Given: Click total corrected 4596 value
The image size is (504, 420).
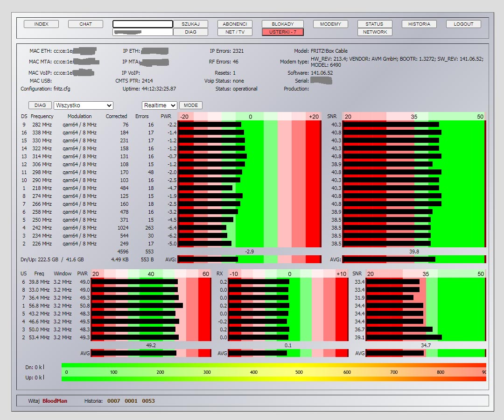Looking at the screenshot, I should click(123, 252).
